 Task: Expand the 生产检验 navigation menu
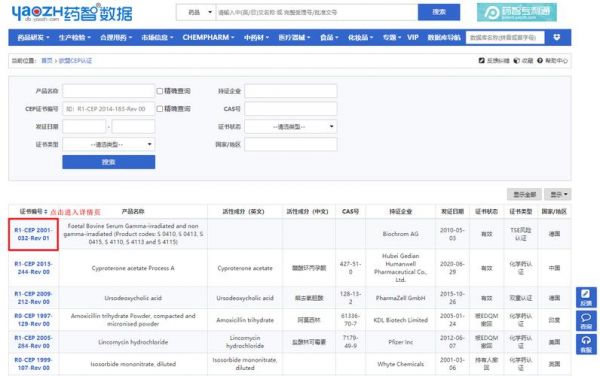click(75, 37)
